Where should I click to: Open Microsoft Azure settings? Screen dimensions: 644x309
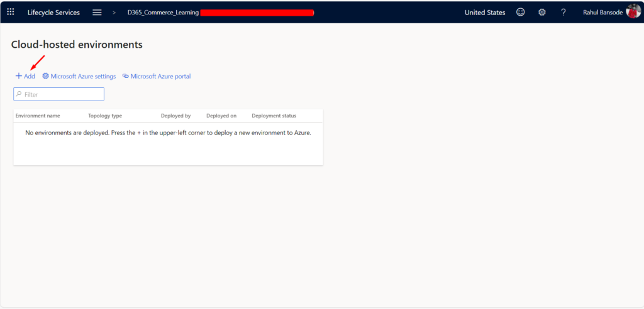(x=79, y=77)
